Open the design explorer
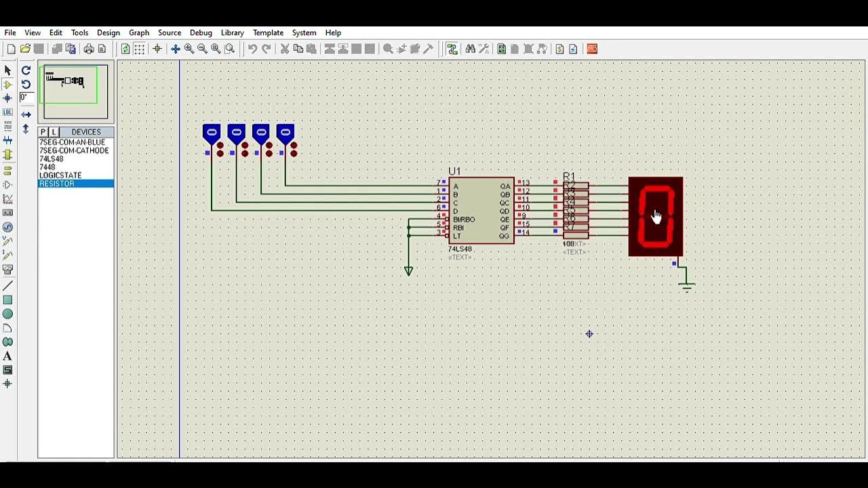The image size is (868, 488). point(502,49)
